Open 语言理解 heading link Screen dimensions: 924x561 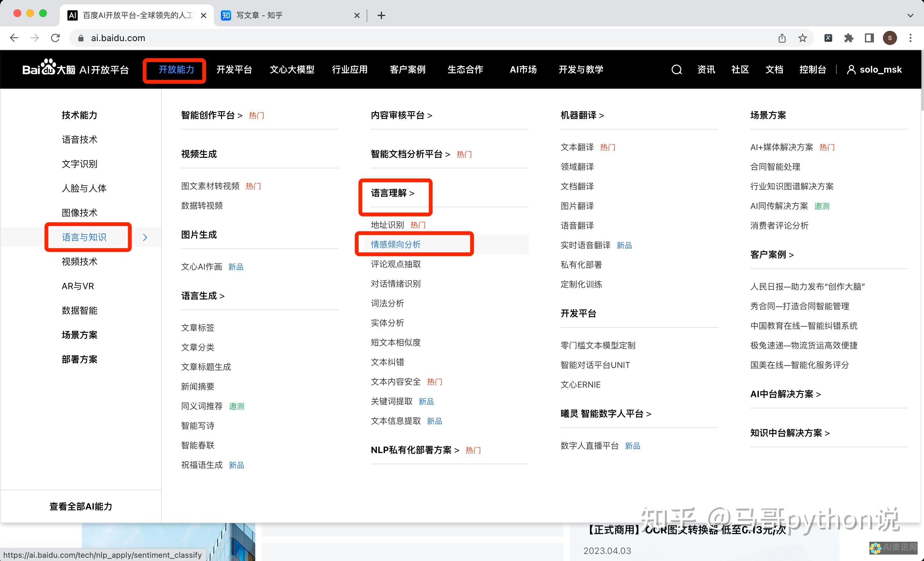[392, 193]
